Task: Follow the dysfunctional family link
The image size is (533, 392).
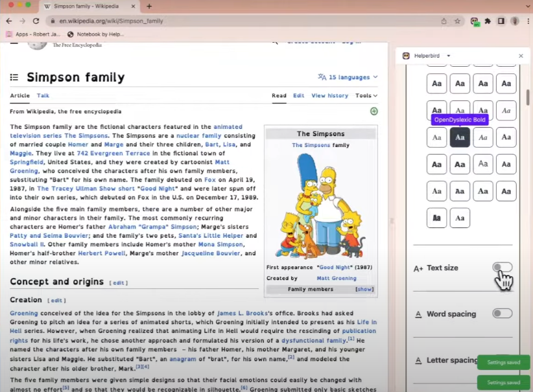Action: [x=314, y=340]
